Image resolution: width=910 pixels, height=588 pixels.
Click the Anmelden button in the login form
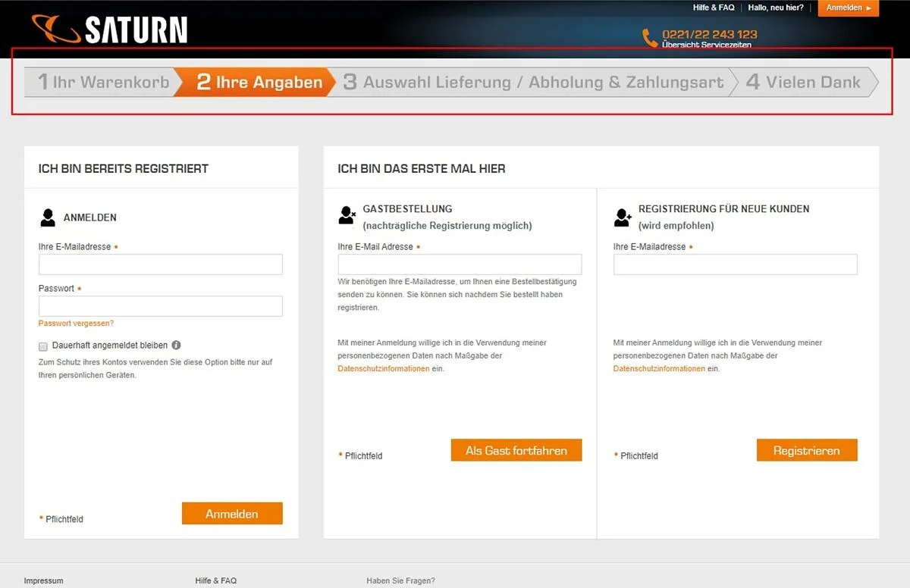(232, 514)
